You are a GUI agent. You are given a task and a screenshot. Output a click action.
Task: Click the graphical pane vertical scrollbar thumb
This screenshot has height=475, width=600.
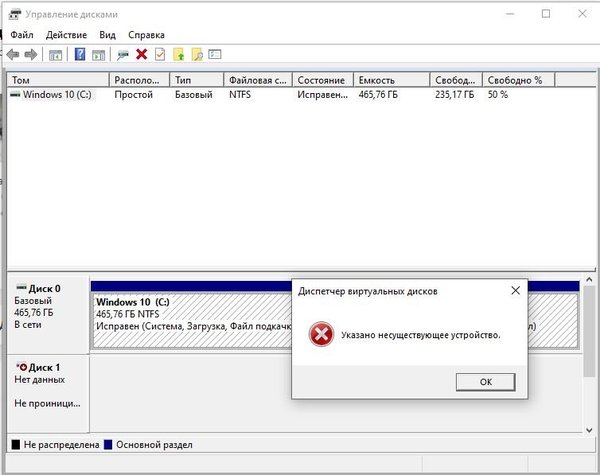[589, 331]
